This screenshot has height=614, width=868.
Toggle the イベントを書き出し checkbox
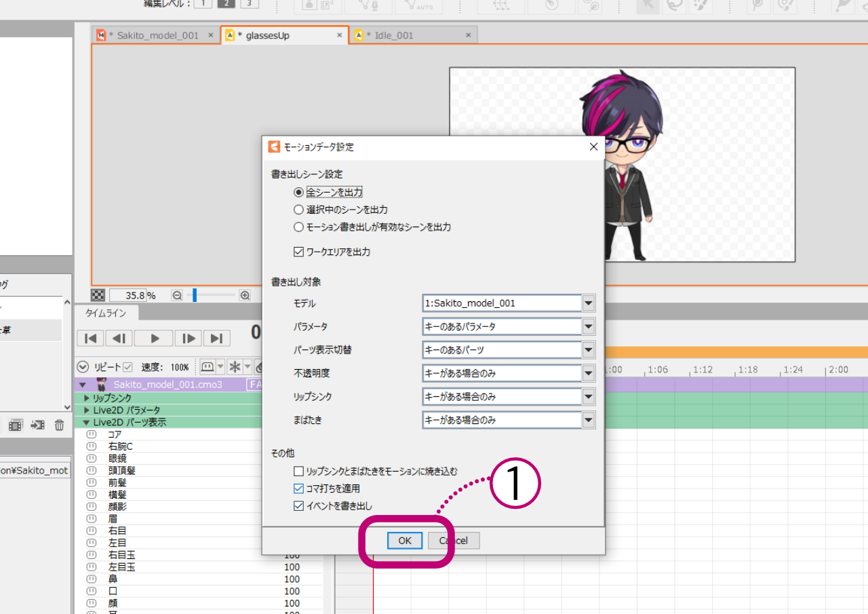click(x=298, y=505)
